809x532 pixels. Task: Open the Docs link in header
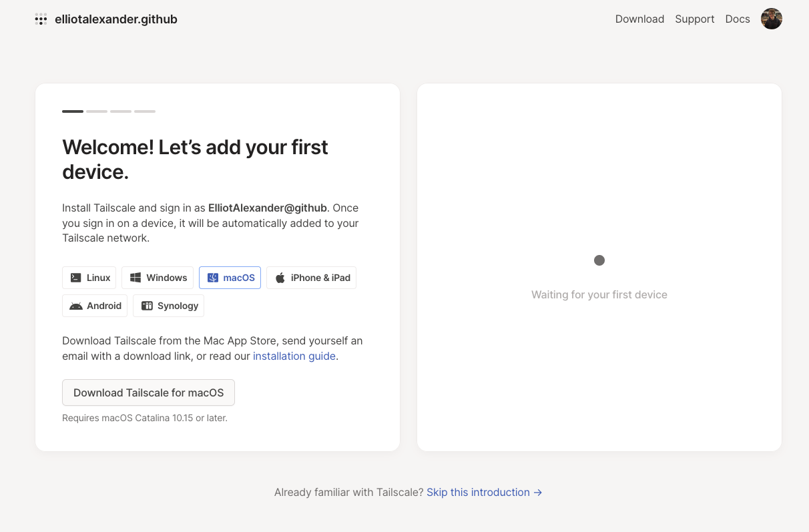738,19
